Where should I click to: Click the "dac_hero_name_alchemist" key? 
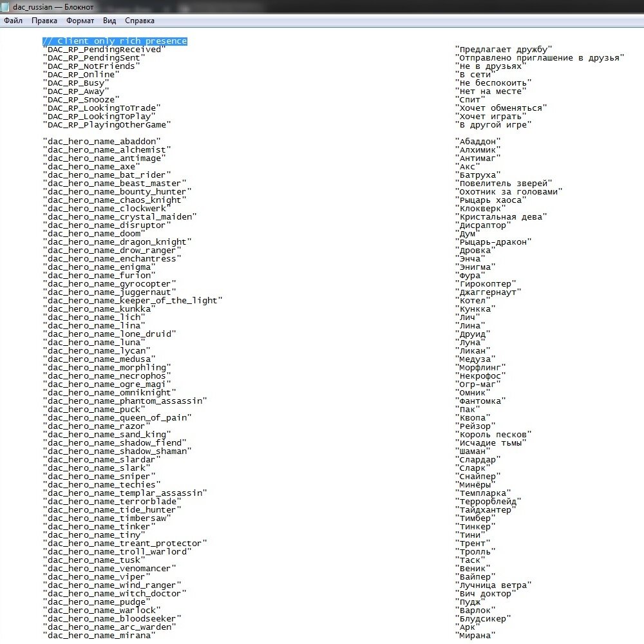click(x=107, y=150)
